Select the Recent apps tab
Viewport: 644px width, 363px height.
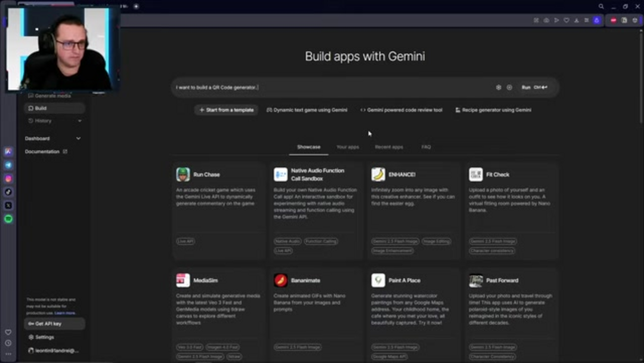[x=389, y=147]
